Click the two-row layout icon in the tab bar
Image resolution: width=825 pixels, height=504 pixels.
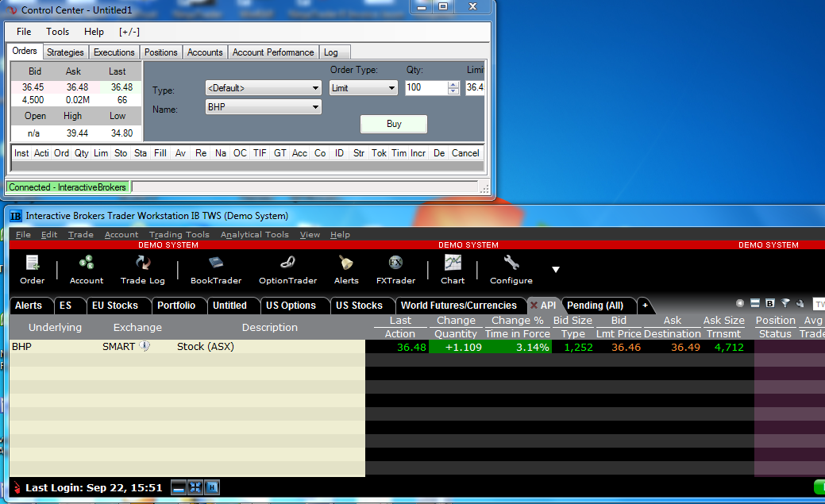pos(755,303)
